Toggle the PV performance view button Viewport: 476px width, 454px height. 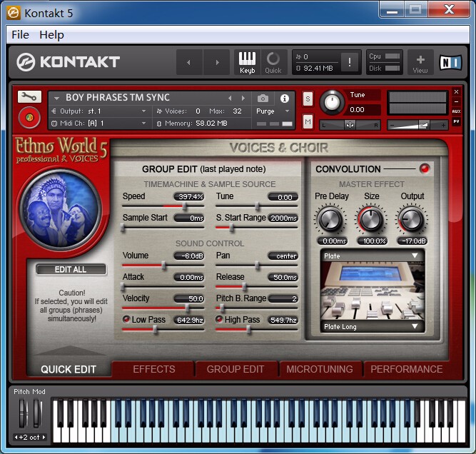(456, 121)
